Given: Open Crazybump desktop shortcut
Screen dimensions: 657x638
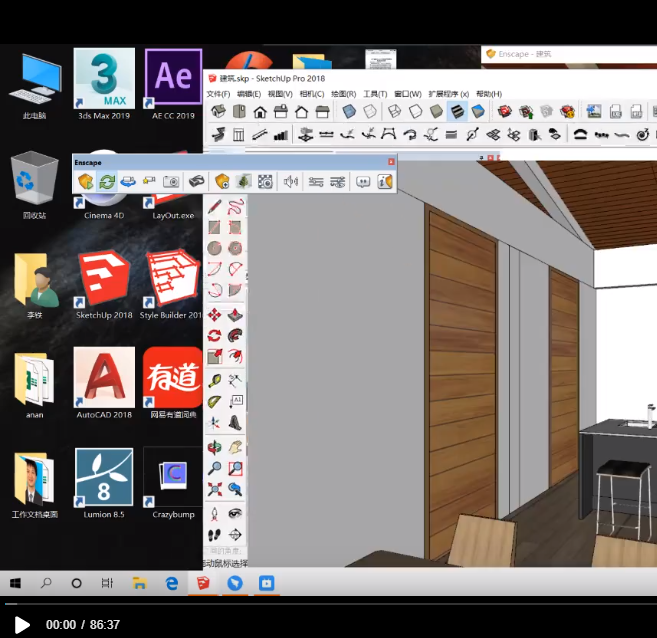Looking at the screenshot, I should click(x=173, y=483).
